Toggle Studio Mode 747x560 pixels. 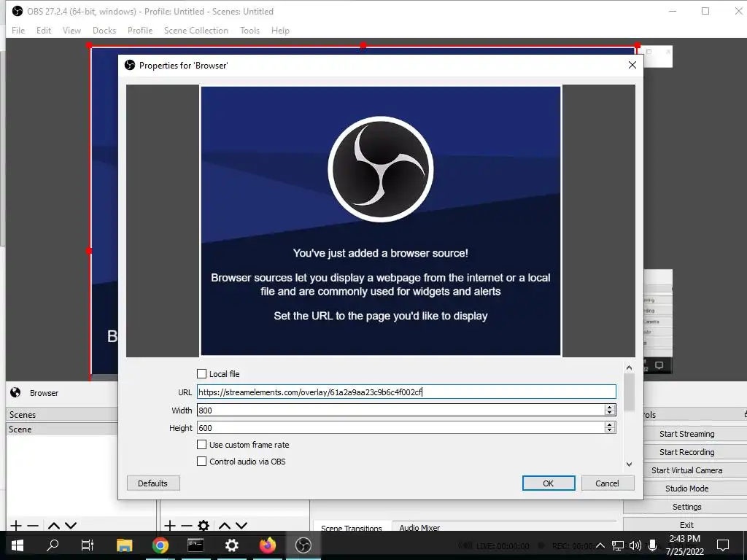686,489
